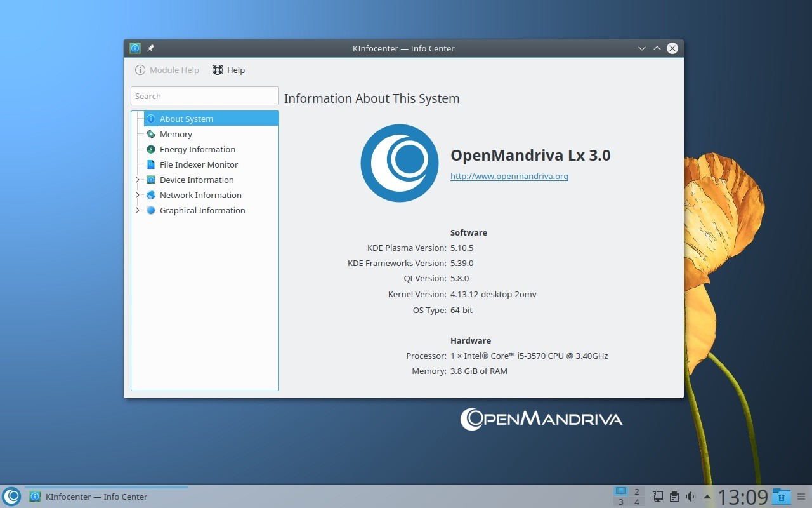Open the window menu via titlebar icon

point(135,48)
